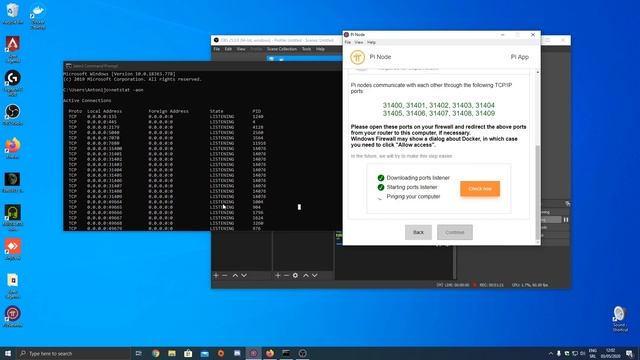
Task: Open the Pi Network desktop shortcut
Action: click(x=13, y=317)
